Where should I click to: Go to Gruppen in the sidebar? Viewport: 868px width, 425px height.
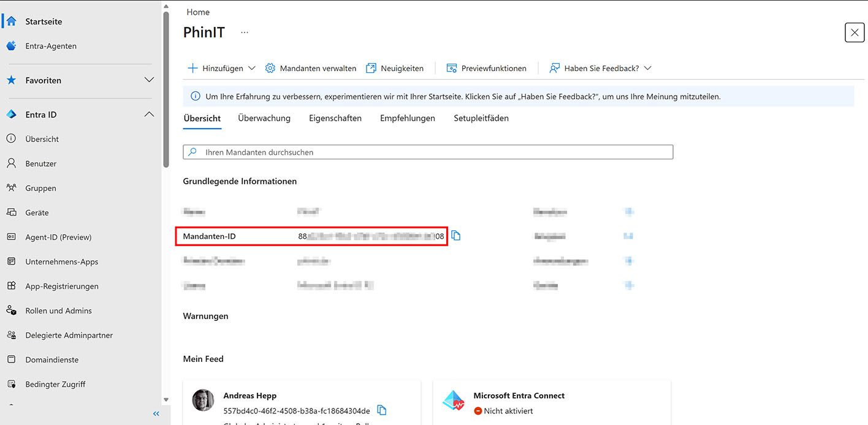point(40,188)
